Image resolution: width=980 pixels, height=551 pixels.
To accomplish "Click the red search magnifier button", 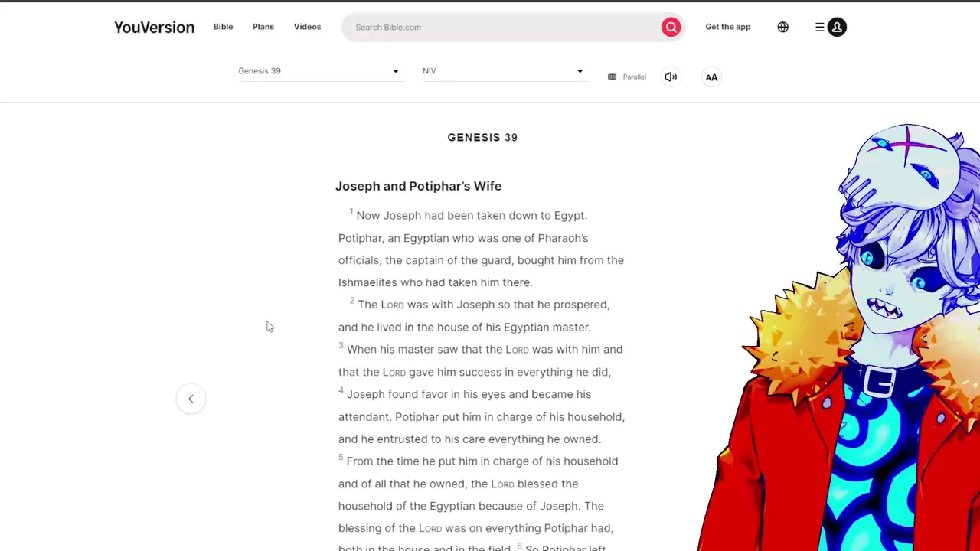I will (x=671, y=27).
